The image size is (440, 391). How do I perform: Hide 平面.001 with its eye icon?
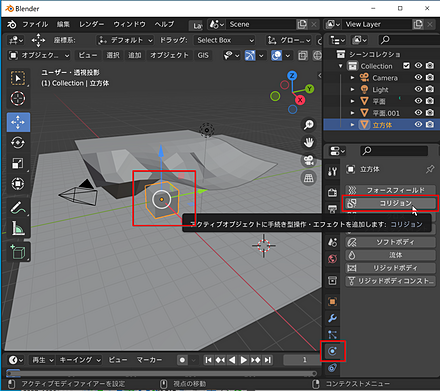(x=418, y=113)
